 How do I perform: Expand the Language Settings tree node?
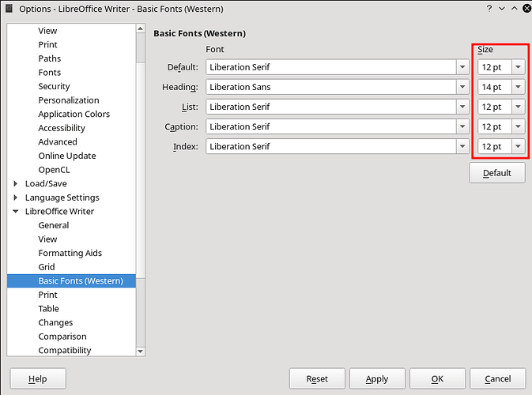click(15, 197)
